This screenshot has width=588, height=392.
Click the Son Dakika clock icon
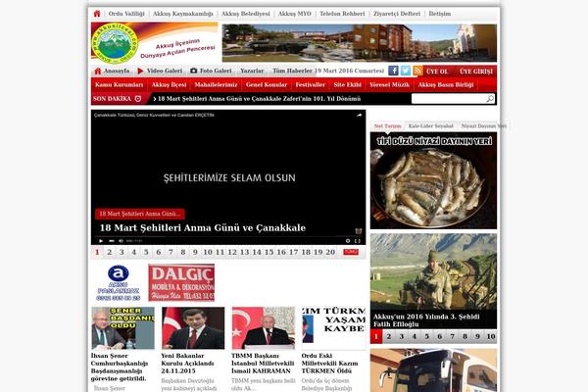tap(138, 99)
